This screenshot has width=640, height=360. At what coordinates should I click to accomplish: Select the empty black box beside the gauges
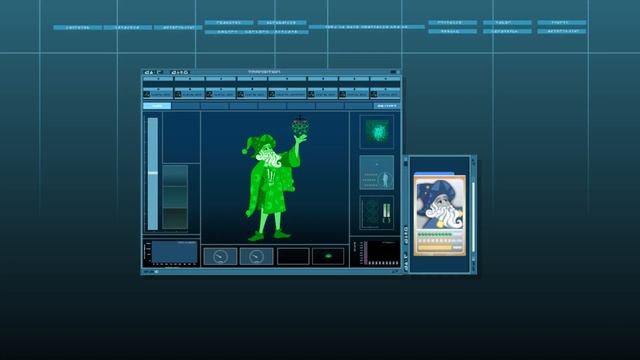293,256
